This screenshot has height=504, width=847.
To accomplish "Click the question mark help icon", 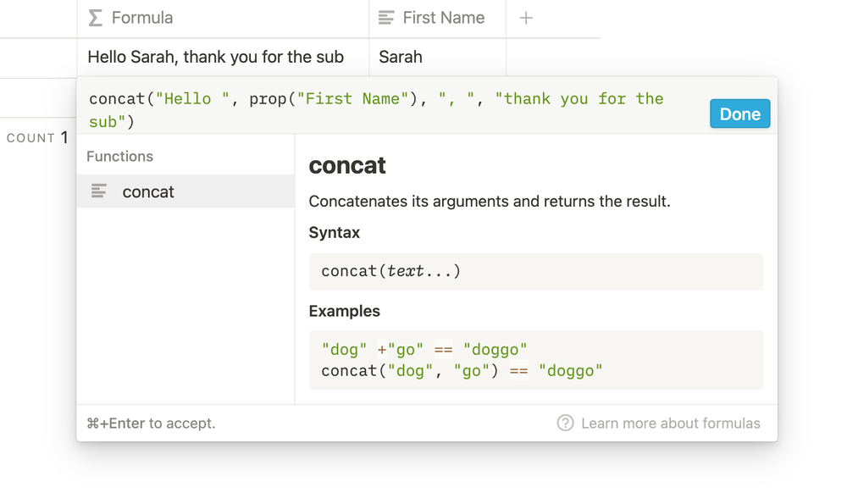I will 565,423.
